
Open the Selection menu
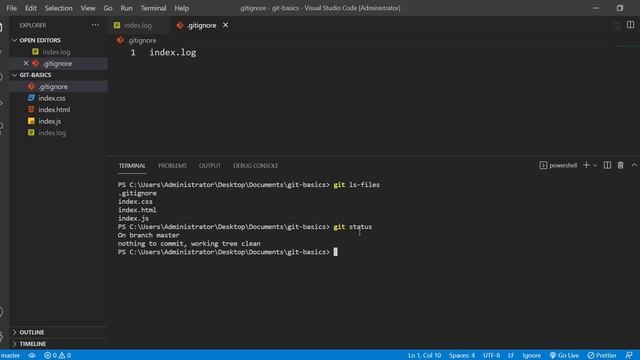tap(58, 8)
